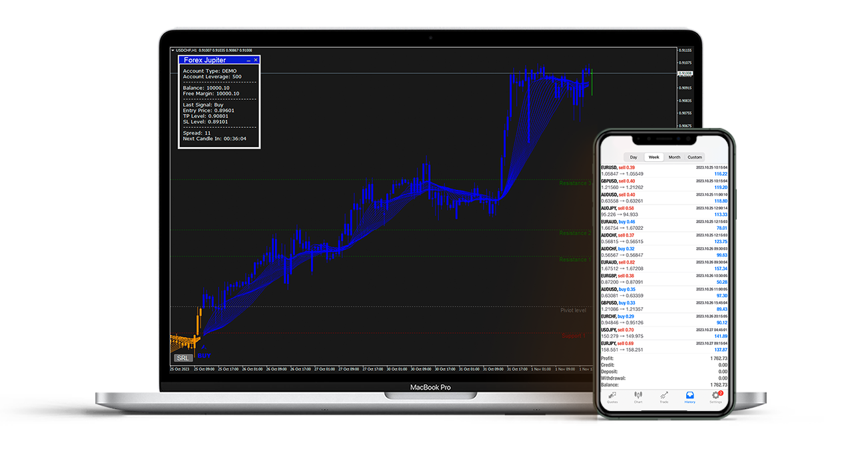The height and width of the screenshot is (459, 868).
Task: Click the Resistance 1 level label
Action: [574, 260]
